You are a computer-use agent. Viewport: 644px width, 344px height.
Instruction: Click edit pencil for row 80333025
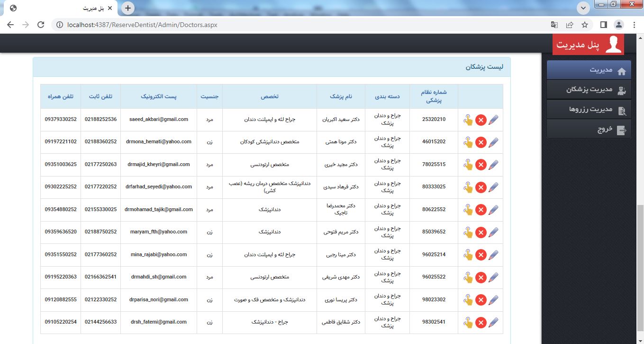tap(493, 187)
